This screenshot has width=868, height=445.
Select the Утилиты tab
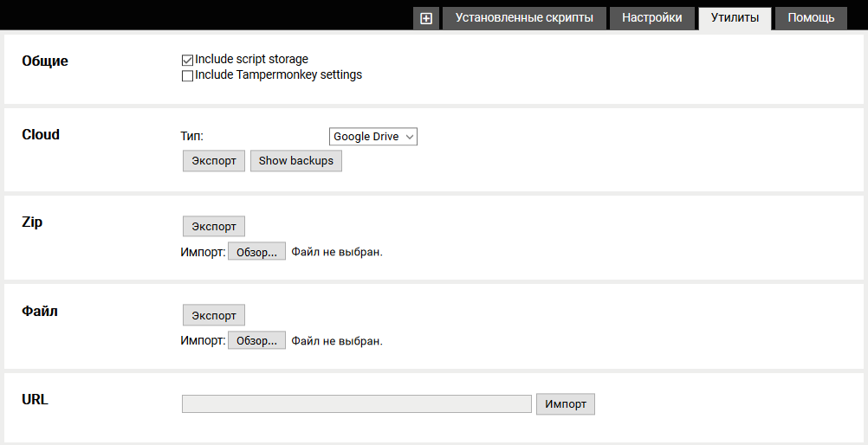pyautogui.click(x=735, y=18)
